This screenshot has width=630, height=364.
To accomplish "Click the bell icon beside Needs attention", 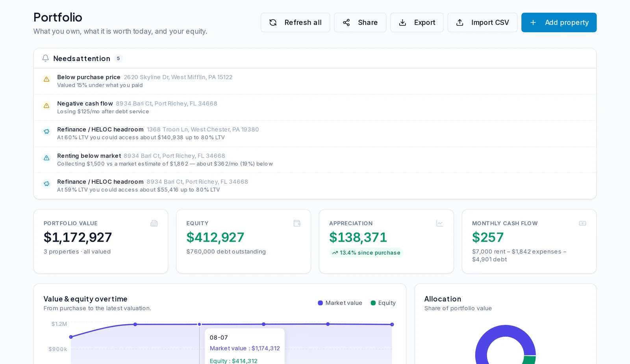I will (x=46, y=58).
